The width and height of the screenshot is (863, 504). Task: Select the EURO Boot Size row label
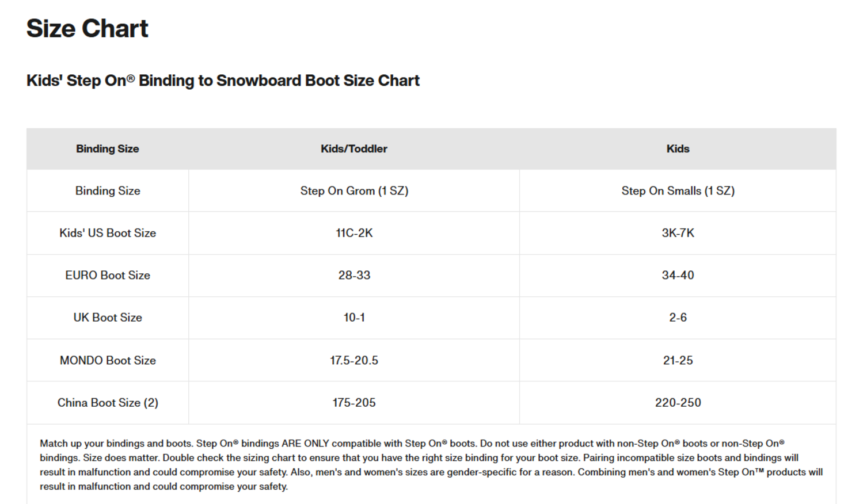coord(108,276)
